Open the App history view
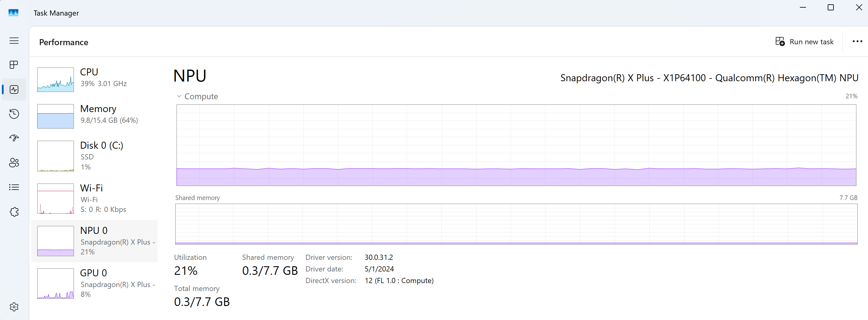Viewport: 868px width, 320px height. click(x=14, y=114)
